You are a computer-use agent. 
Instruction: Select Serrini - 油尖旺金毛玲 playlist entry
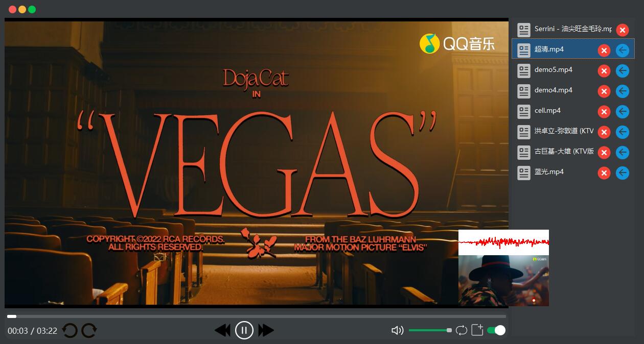573,29
